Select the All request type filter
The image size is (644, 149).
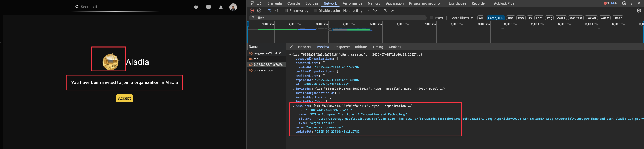tap(481, 18)
